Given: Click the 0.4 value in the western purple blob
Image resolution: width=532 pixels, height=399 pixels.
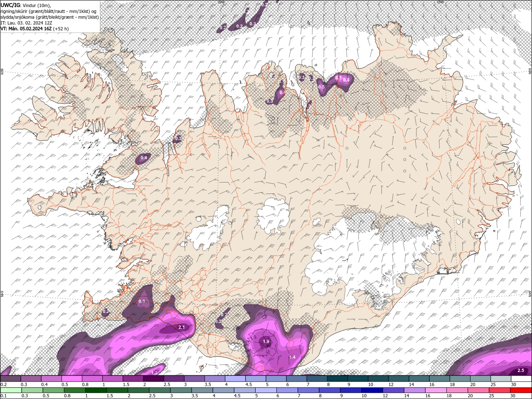Looking at the screenshot, I should (x=144, y=158).
